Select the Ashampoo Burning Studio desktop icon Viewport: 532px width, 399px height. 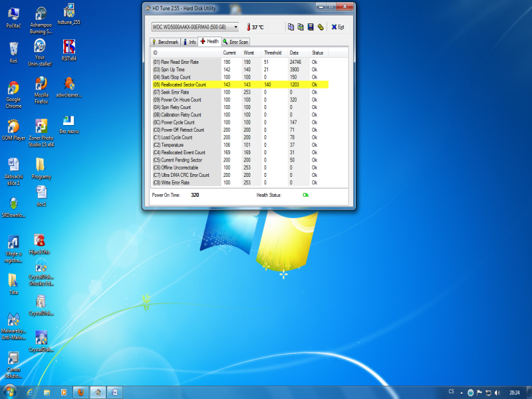point(41,21)
